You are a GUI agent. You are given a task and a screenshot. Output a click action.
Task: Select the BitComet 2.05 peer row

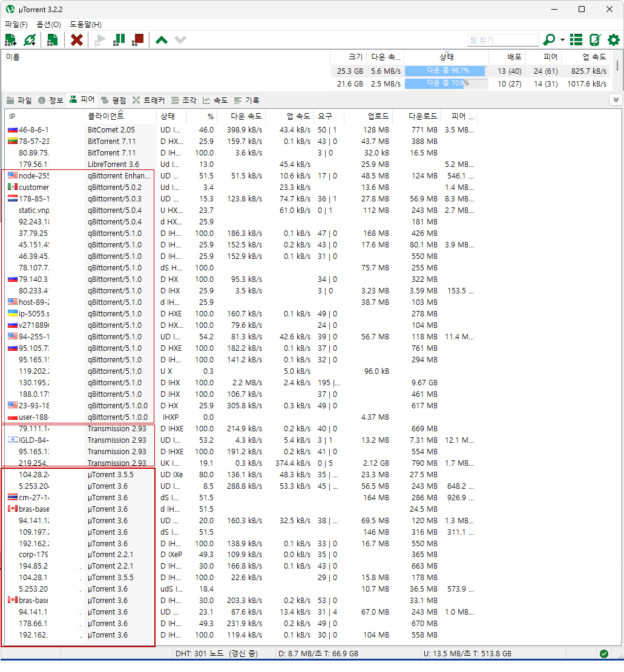[242, 130]
